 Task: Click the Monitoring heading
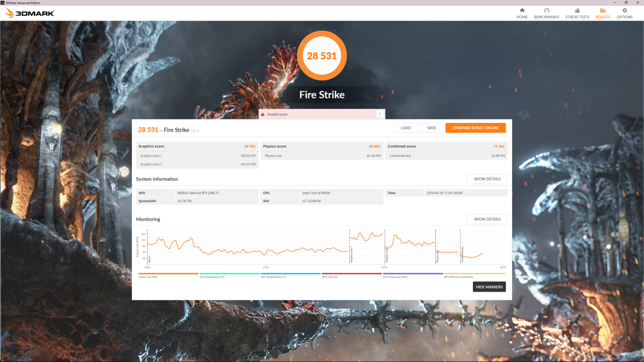pos(148,219)
